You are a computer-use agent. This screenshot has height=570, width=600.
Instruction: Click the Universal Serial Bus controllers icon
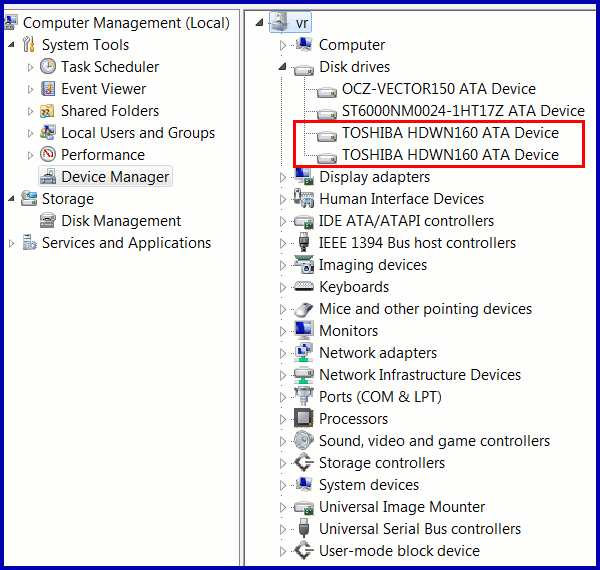[304, 529]
